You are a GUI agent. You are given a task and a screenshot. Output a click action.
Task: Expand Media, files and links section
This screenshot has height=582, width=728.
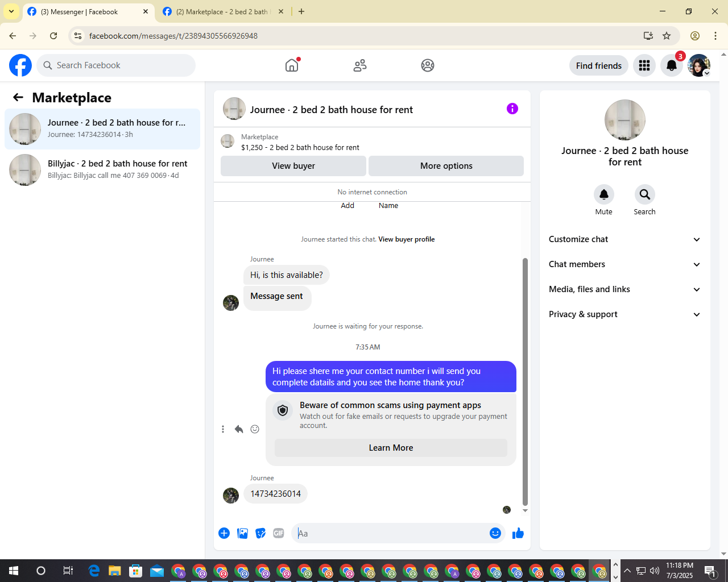point(625,289)
